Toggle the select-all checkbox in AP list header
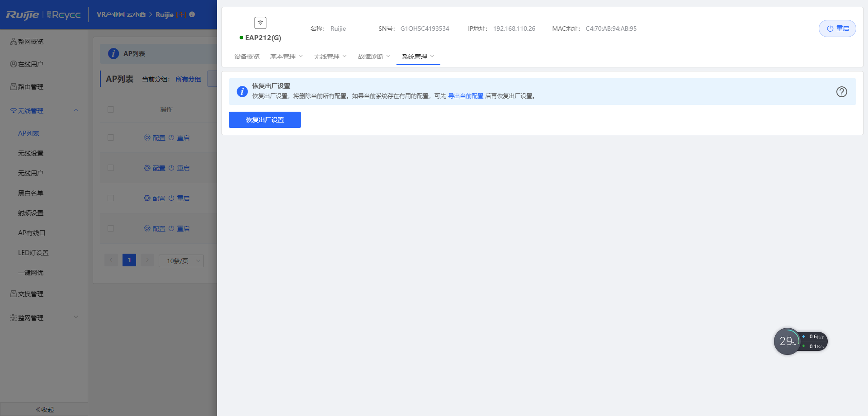Screen dimensions: 868x416 (x=111, y=109)
